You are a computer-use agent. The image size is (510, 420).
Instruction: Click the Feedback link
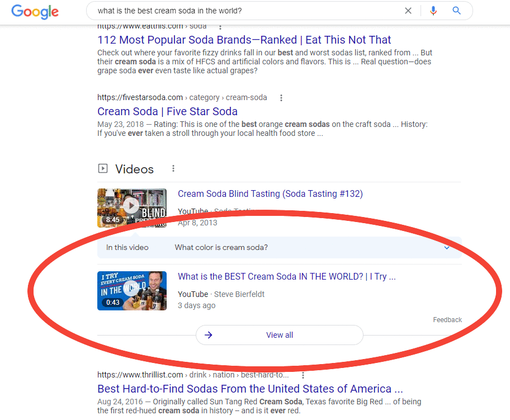(x=447, y=320)
